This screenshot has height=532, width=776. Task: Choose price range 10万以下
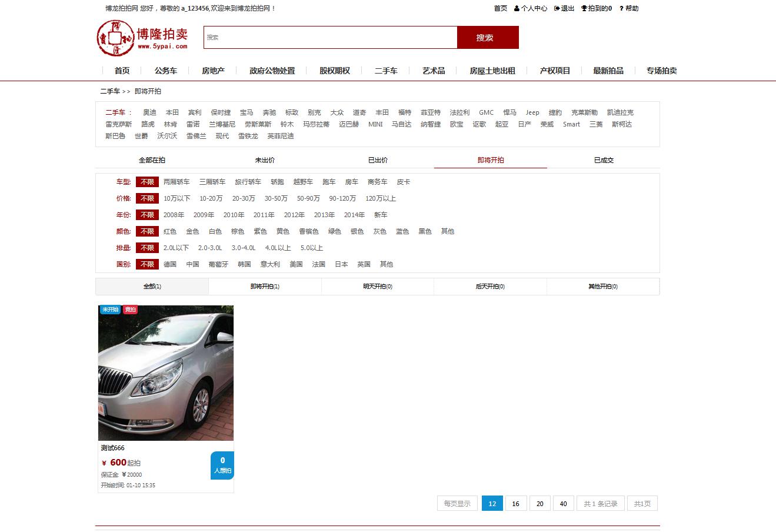point(176,198)
